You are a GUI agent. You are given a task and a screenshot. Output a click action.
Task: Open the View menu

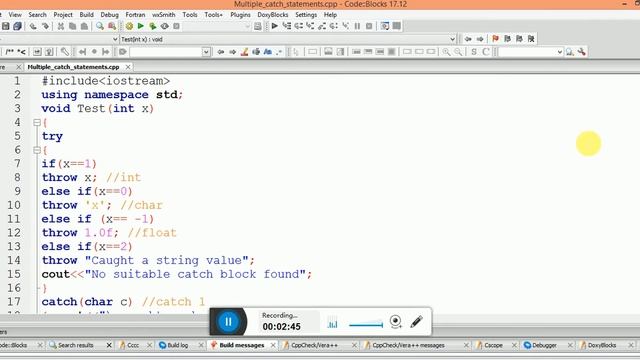point(15,15)
